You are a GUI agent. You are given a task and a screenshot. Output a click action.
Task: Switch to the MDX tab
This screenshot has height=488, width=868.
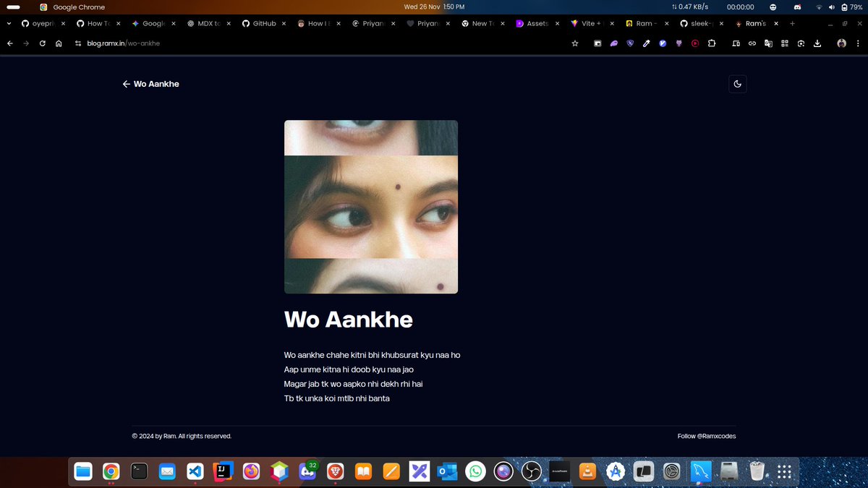click(x=208, y=23)
